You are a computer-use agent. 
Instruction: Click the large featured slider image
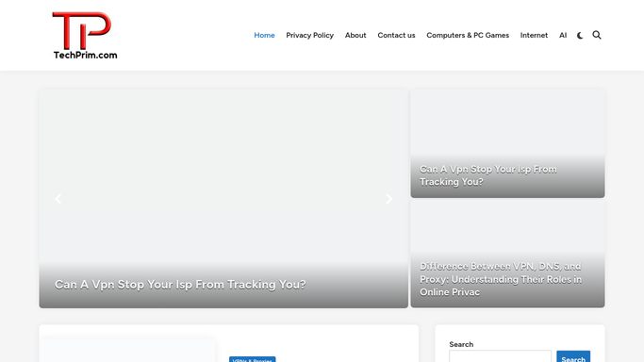click(223, 176)
